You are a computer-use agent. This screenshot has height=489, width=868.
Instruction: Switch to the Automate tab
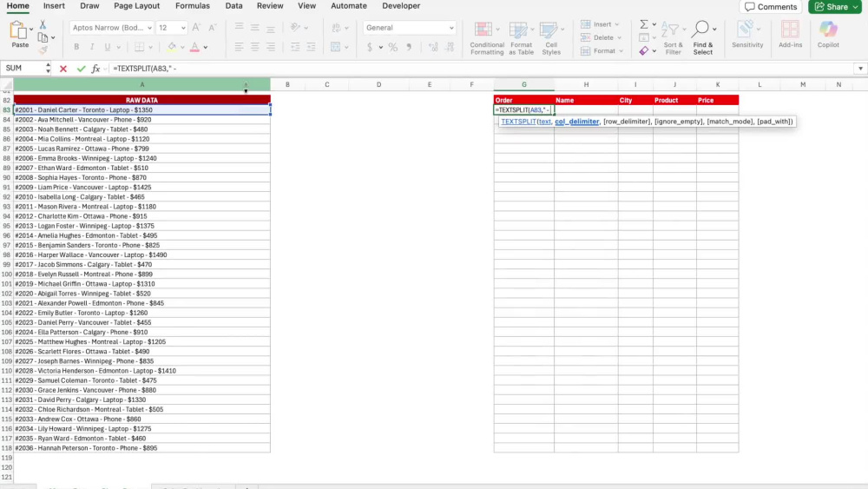[349, 6]
